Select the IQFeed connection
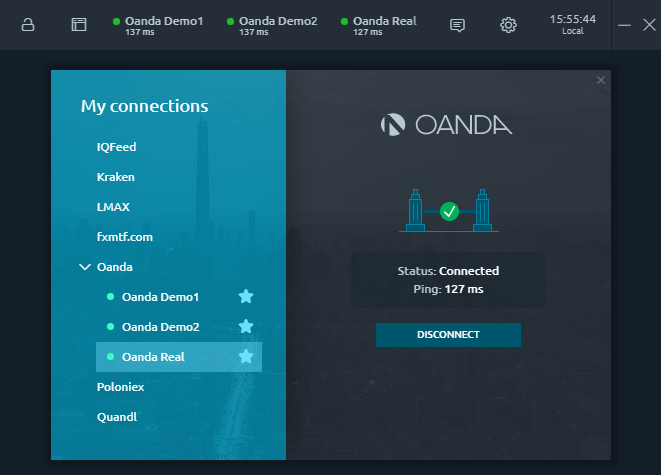Screen dimensions: 661x475 pyautogui.click(x=116, y=147)
